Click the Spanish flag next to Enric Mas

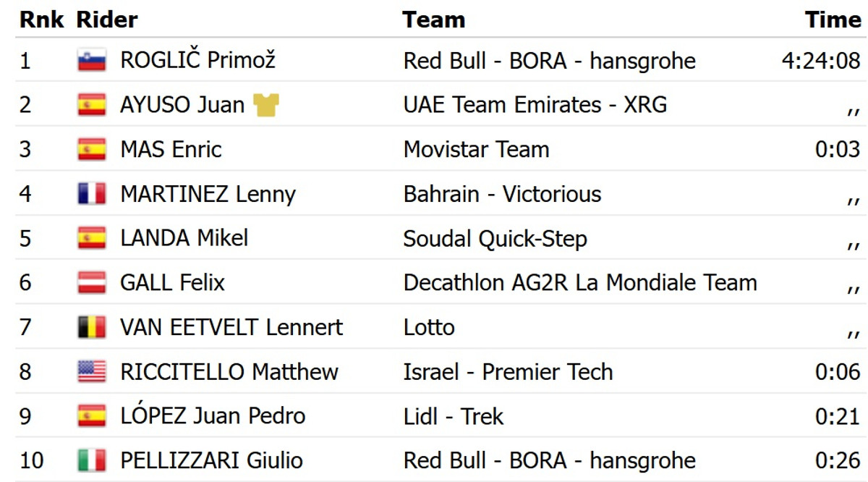coord(92,150)
